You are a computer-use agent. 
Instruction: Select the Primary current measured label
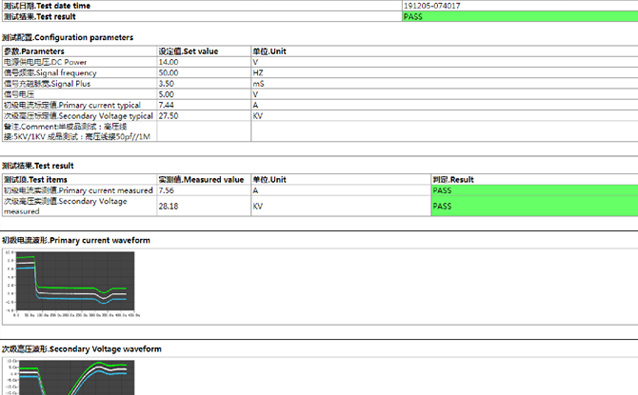(78, 190)
